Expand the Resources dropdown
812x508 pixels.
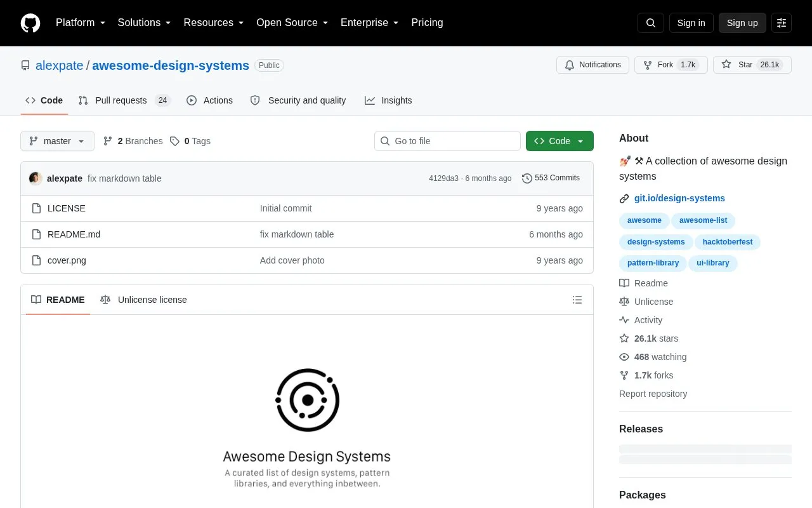click(x=214, y=23)
